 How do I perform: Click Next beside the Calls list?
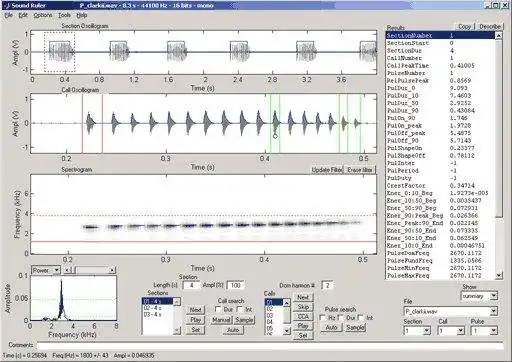pos(303,297)
